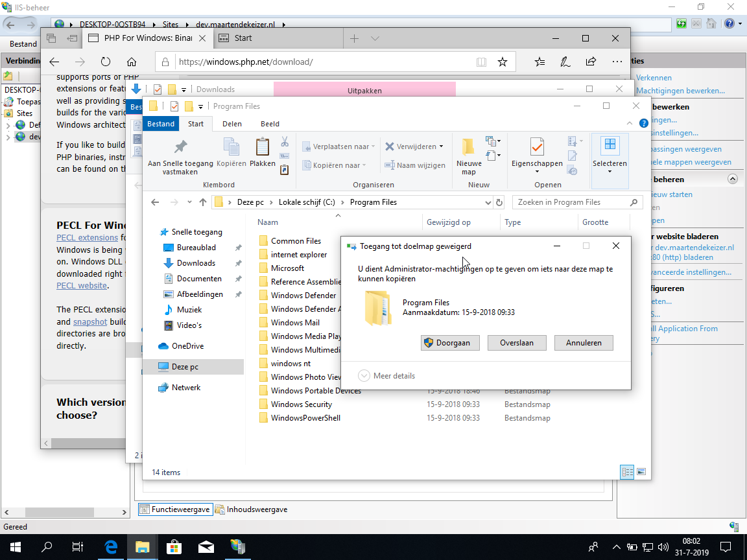Open the PECL website link
Viewport: 747px width, 560px height.
click(x=82, y=286)
